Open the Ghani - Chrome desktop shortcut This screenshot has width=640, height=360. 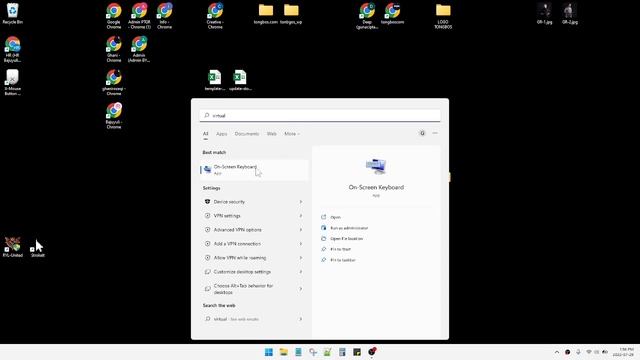coord(114,49)
